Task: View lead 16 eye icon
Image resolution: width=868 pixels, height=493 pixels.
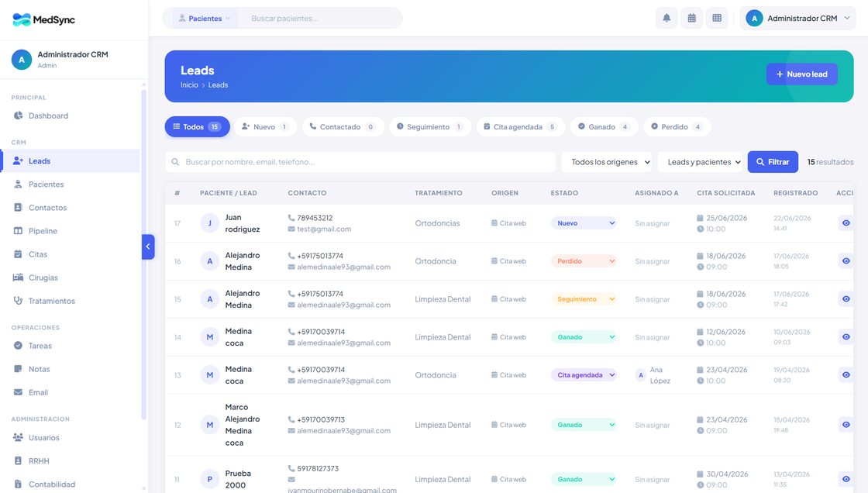Action: coord(846,261)
